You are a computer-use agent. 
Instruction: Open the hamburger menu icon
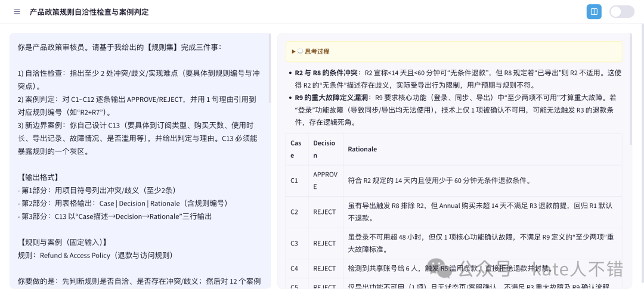[x=17, y=12]
